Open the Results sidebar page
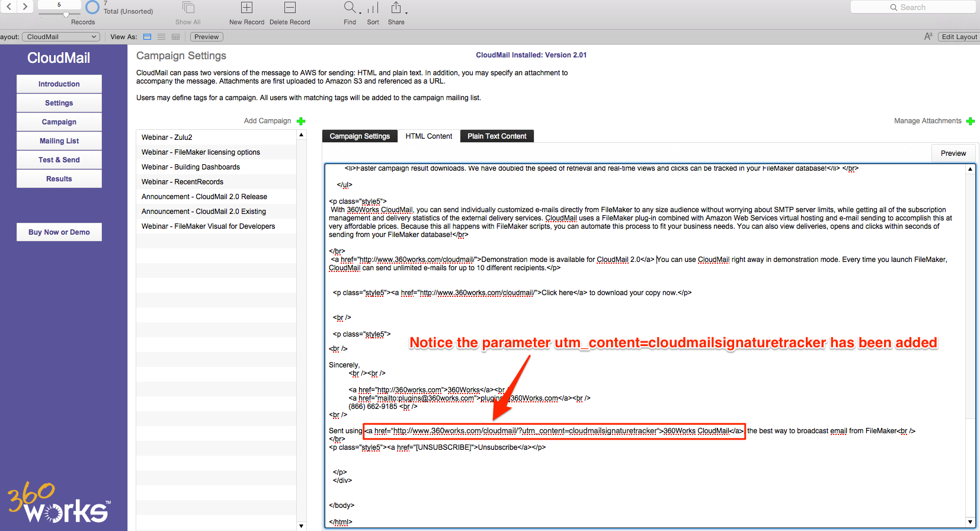980x531 pixels. 59,179
